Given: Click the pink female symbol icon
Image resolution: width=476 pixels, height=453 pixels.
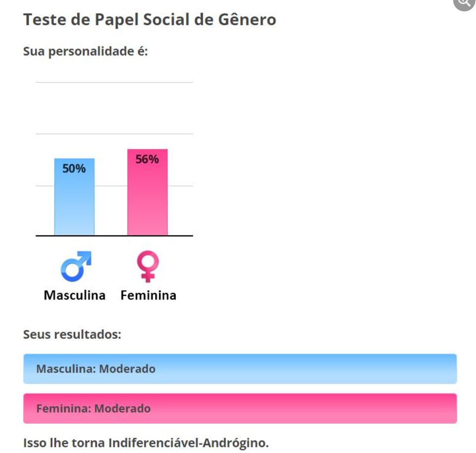Looking at the screenshot, I should (x=148, y=267).
